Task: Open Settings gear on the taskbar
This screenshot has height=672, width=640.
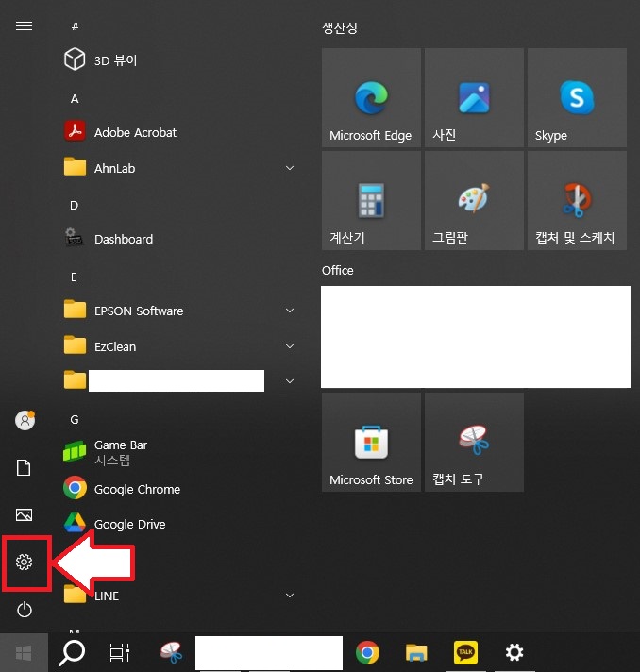Action: point(514,652)
